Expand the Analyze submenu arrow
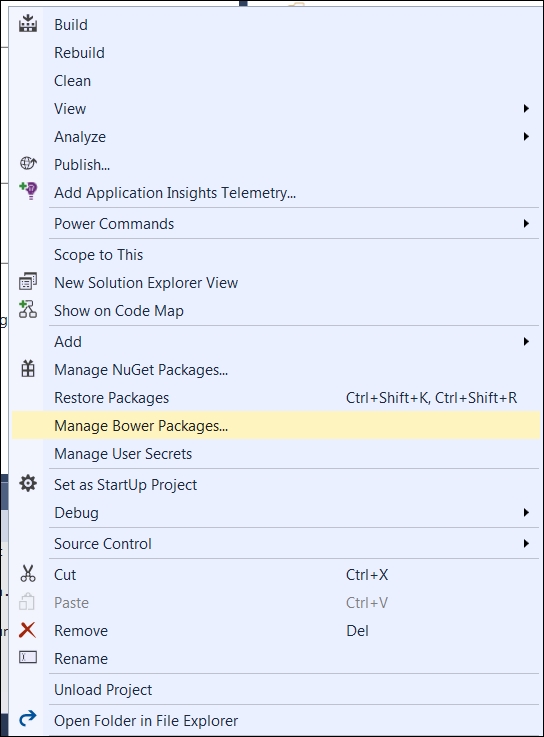 (526, 136)
